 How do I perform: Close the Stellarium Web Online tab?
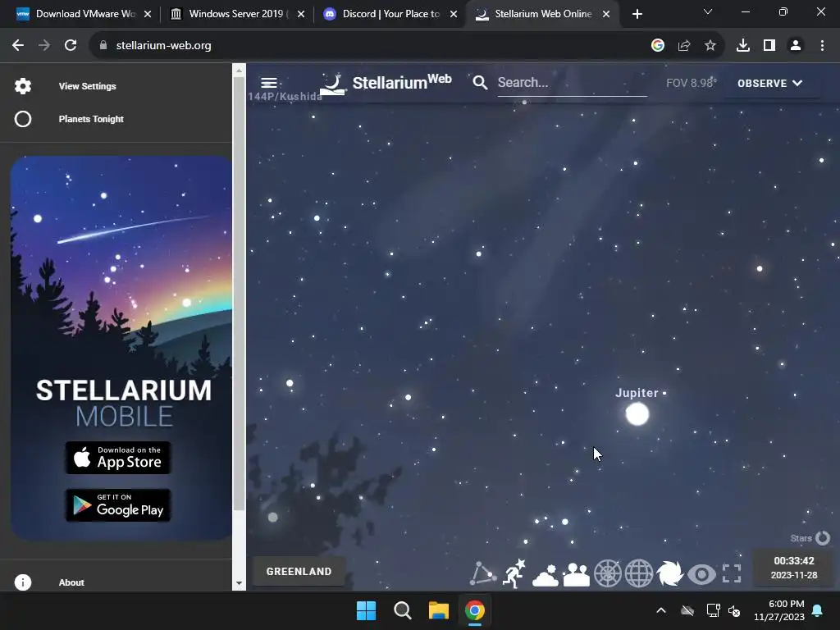pyautogui.click(x=606, y=14)
